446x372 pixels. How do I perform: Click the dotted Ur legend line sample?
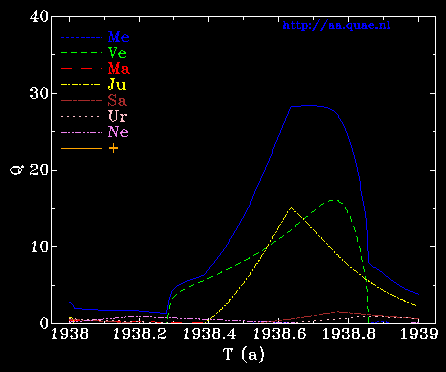point(81,117)
